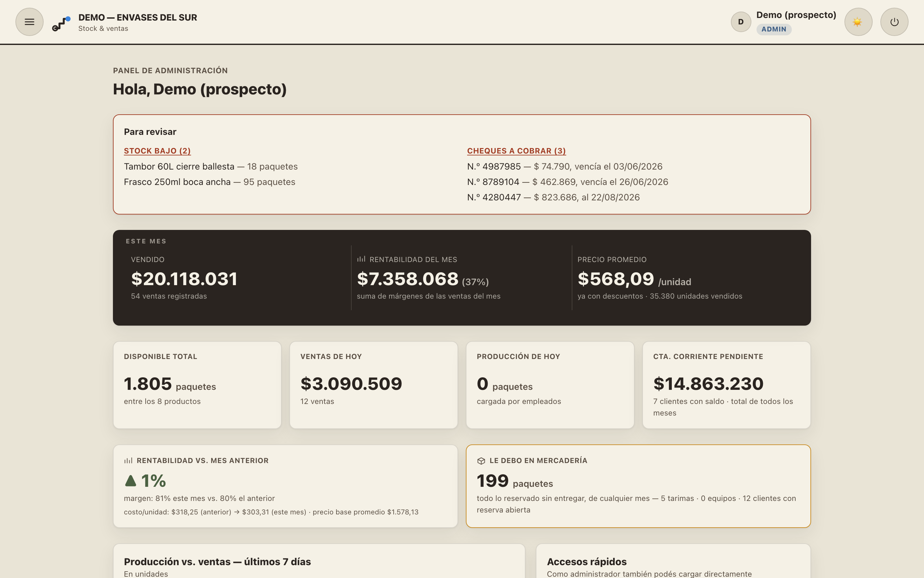Open the Disponible Total card
Viewport: 924px width, 578px height.
pos(197,385)
